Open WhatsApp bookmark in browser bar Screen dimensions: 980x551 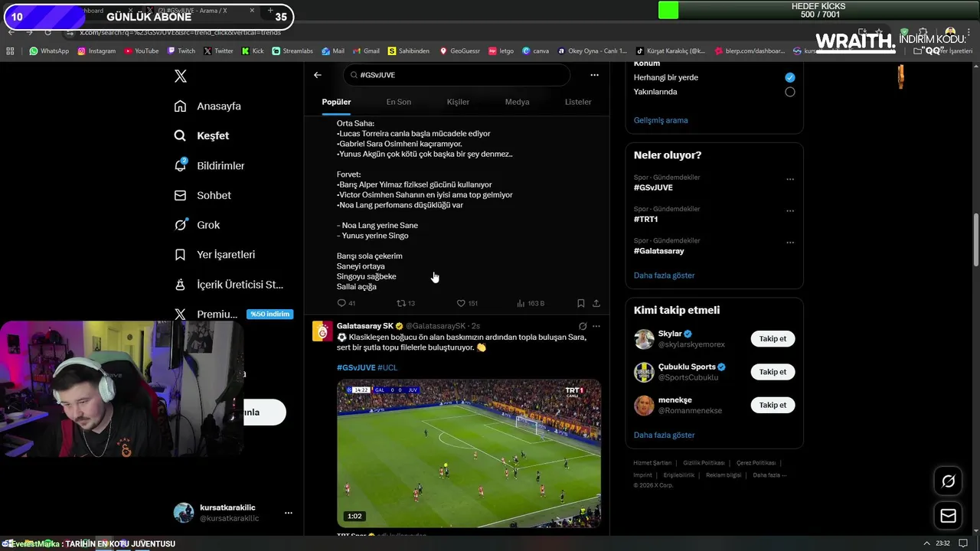[x=49, y=51]
